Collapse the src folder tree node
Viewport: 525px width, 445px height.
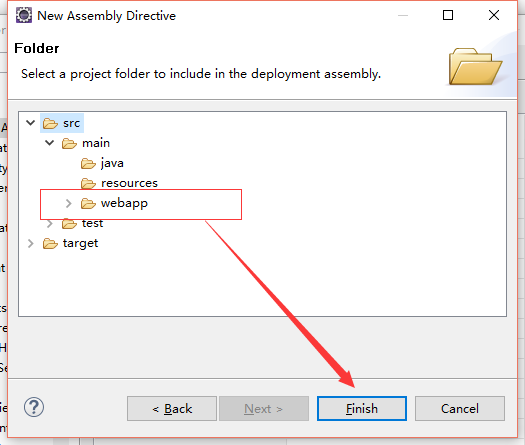(30, 123)
